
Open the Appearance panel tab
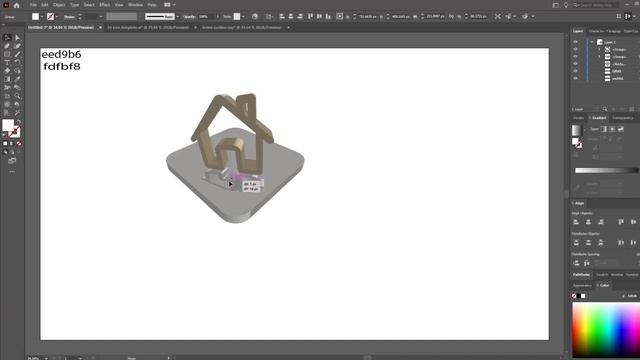coord(582,285)
